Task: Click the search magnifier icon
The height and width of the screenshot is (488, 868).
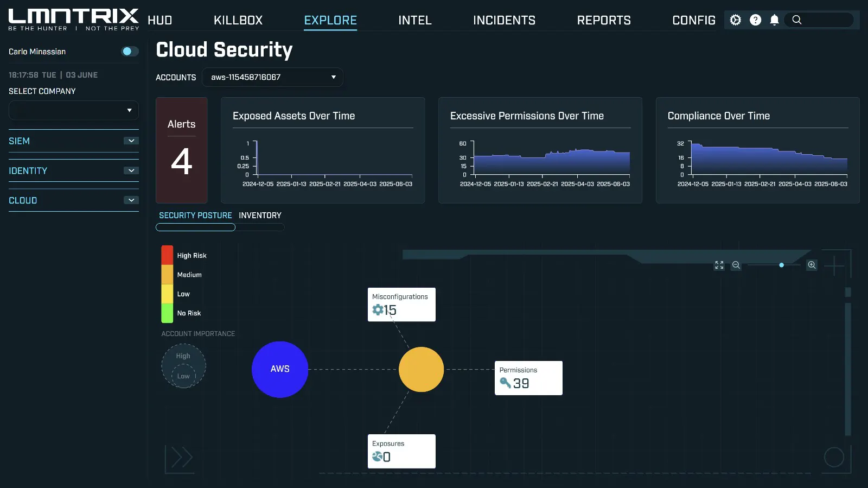Action: [x=797, y=20]
